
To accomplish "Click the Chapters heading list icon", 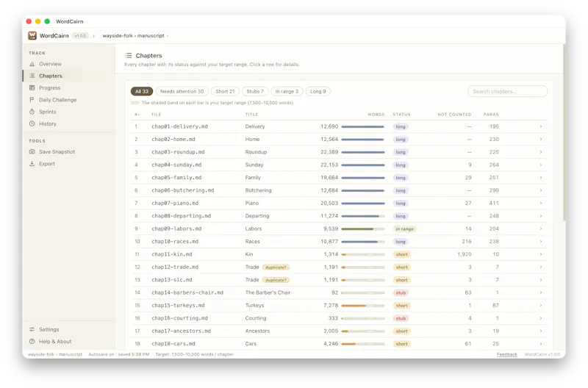I will point(129,56).
